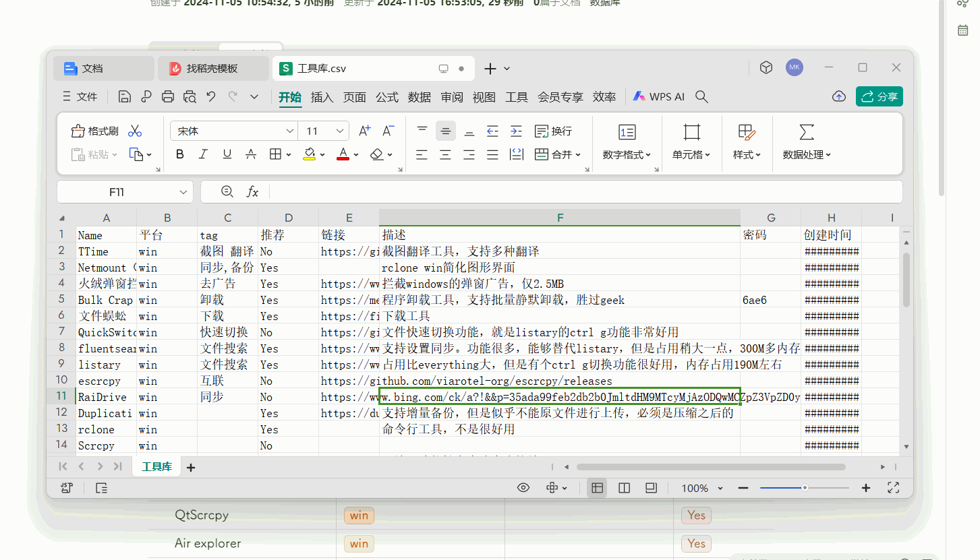Viewport: 980px width, 560px height.
Task: Toggle bold formatting
Action: click(x=180, y=155)
